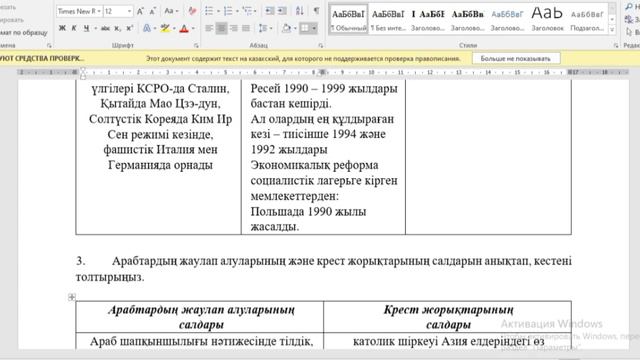The height and width of the screenshot is (360, 640).
Task: Shrink font size with the decrease font icon
Action: click(x=152, y=11)
